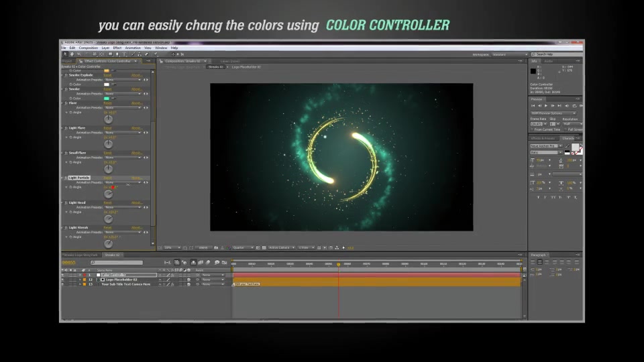Toggle Light Flare effect fx switch

click(66, 128)
